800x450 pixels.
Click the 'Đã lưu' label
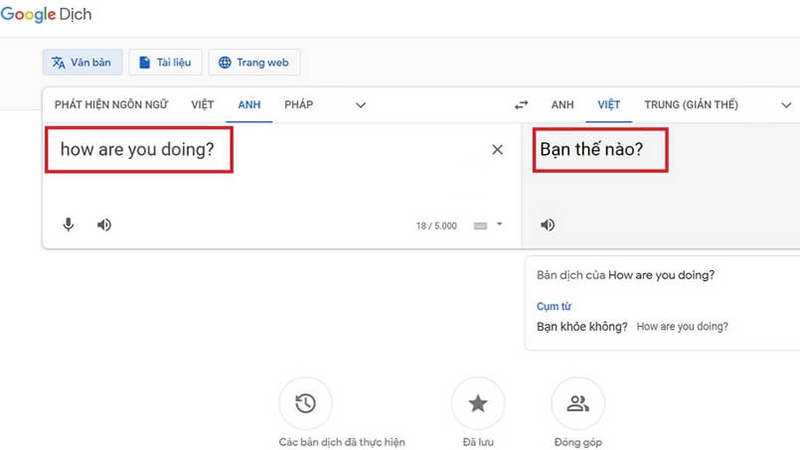478,442
